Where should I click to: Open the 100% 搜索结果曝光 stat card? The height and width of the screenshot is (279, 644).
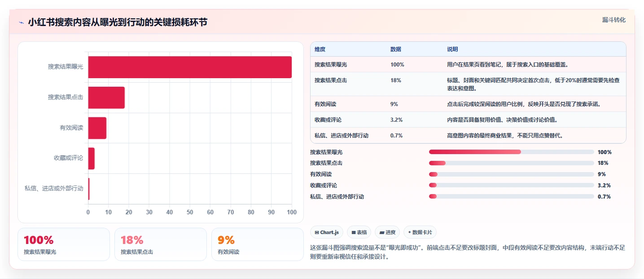[x=64, y=244]
